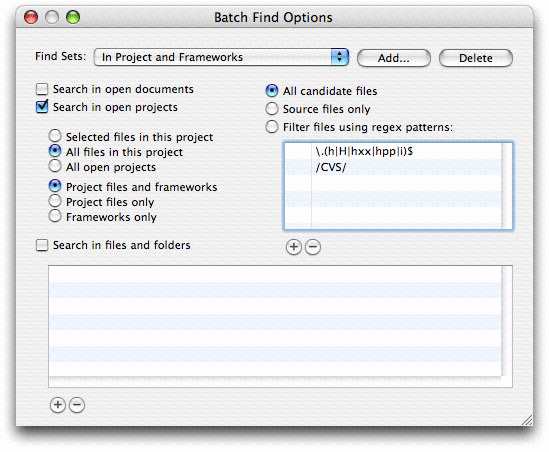Viewport: 549px width, 452px height.
Task: Click the plus icon below files and folders list
Action: [58, 405]
